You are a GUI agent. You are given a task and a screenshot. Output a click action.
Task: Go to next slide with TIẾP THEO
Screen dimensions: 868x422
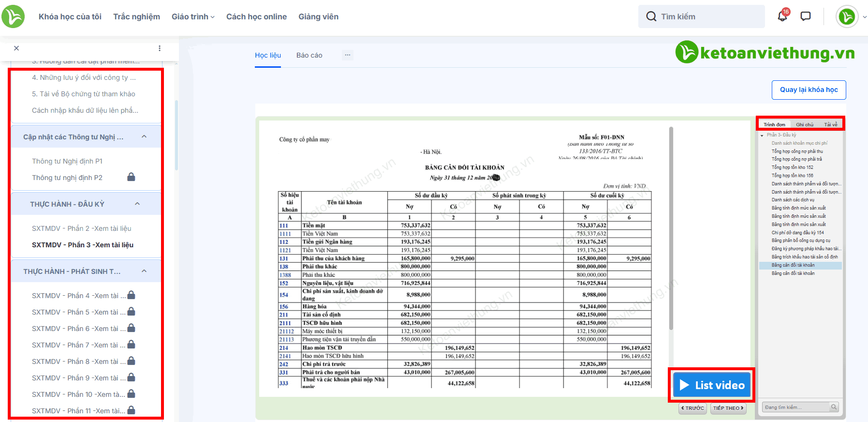728,408
